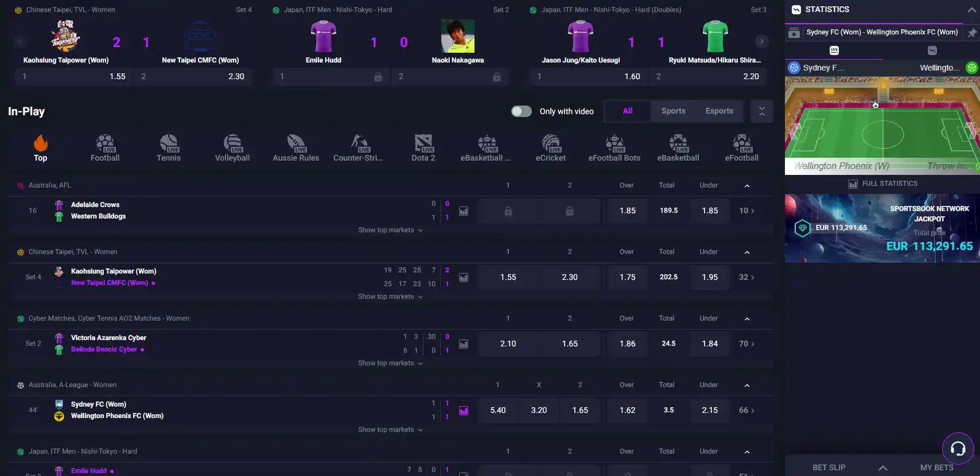Bet on New Taipei CMFC at 2.30 in featured card

tap(193, 76)
